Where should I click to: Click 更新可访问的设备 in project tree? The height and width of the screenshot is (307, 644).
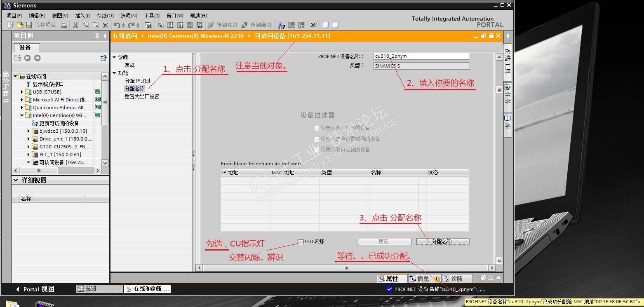tap(55, 123)
